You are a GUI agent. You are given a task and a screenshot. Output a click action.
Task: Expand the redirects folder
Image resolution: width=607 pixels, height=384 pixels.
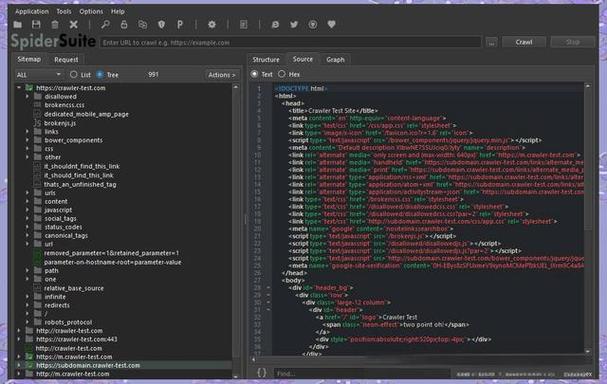(x=27, y=305)
